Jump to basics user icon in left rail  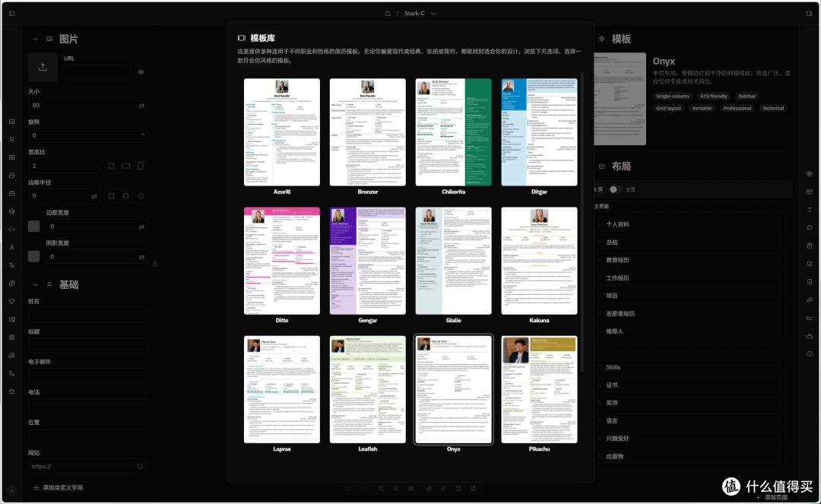click(11, 139)
